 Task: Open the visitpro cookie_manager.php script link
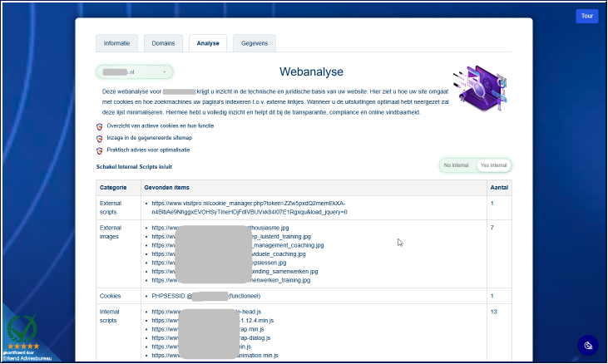(250, 208)
